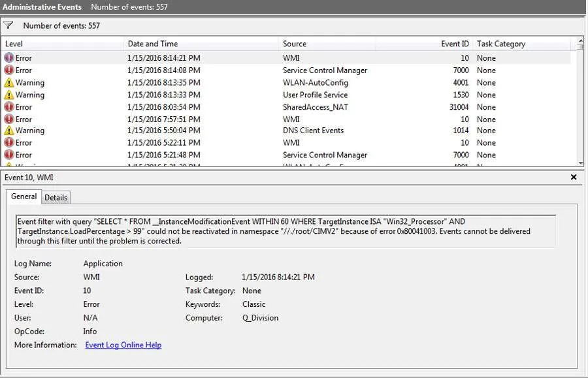Click the OpCode value Info
This screenshot has height=378, width=588.
[x=90, y=331]
